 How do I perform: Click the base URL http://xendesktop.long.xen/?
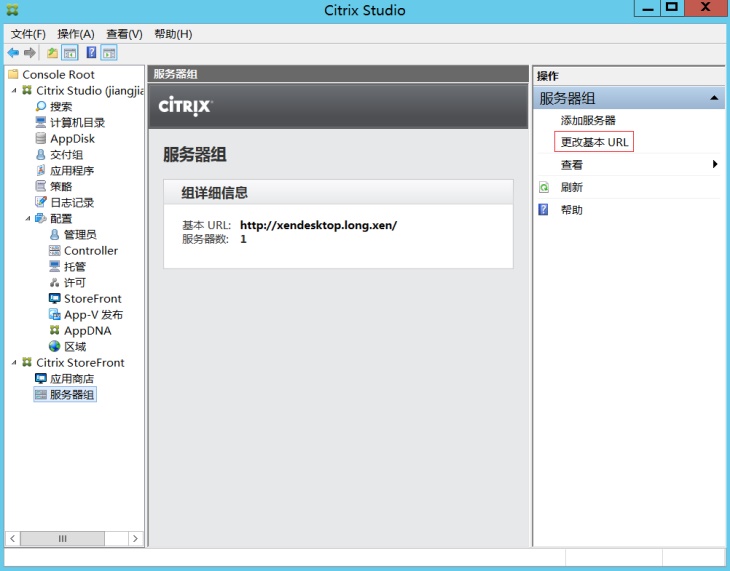click(x=318, y=225)
